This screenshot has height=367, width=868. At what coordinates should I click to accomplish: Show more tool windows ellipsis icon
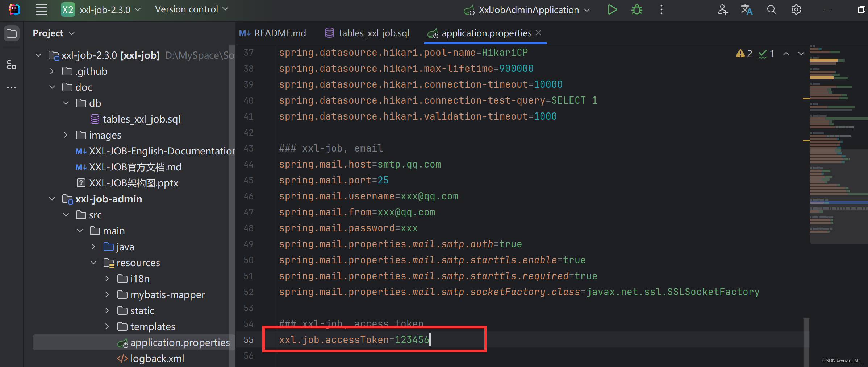(12, 88)
